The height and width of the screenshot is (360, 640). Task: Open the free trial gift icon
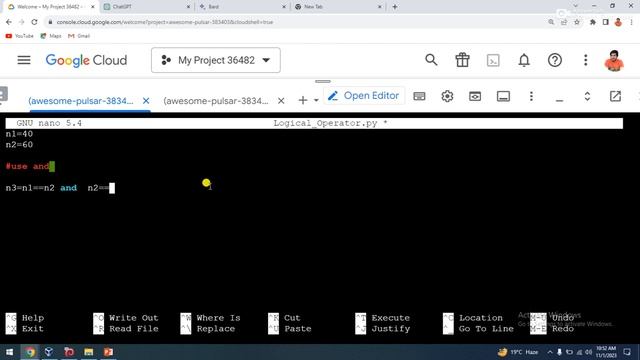[x=462, y=60]
